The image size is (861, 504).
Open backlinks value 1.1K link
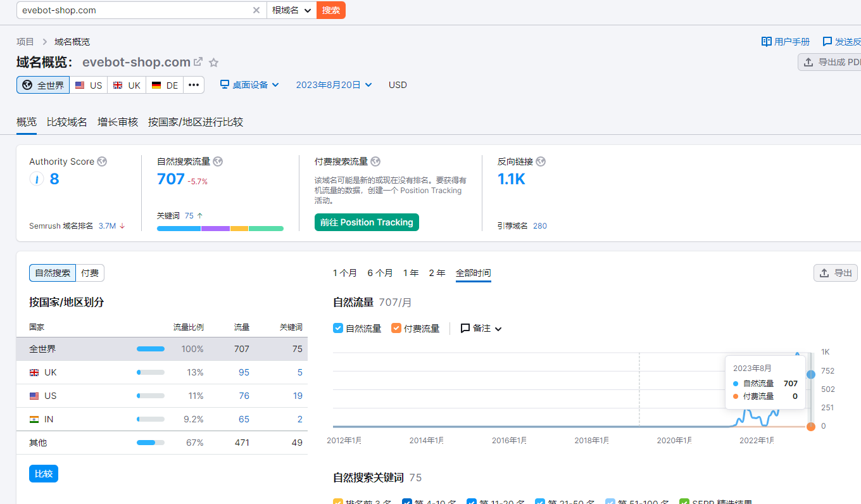[x=512, y=179]
